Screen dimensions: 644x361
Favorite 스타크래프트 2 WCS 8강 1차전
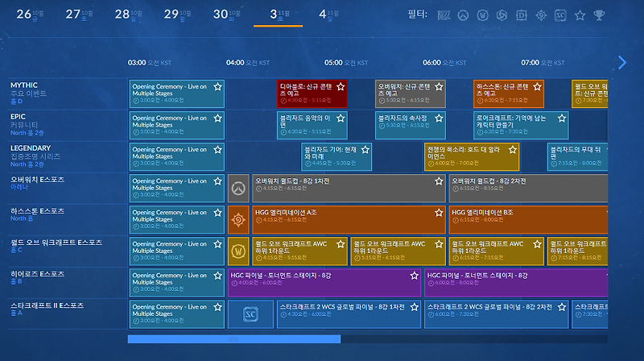(x=415, y=307)
